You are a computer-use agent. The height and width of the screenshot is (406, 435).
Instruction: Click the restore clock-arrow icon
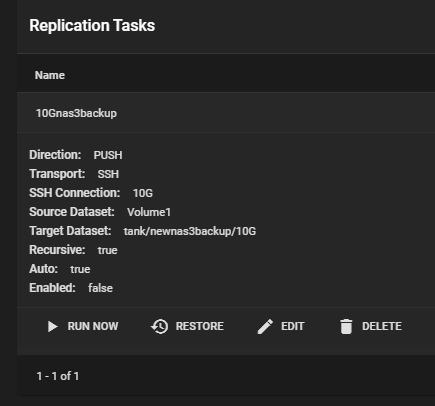tap(160, 326)
